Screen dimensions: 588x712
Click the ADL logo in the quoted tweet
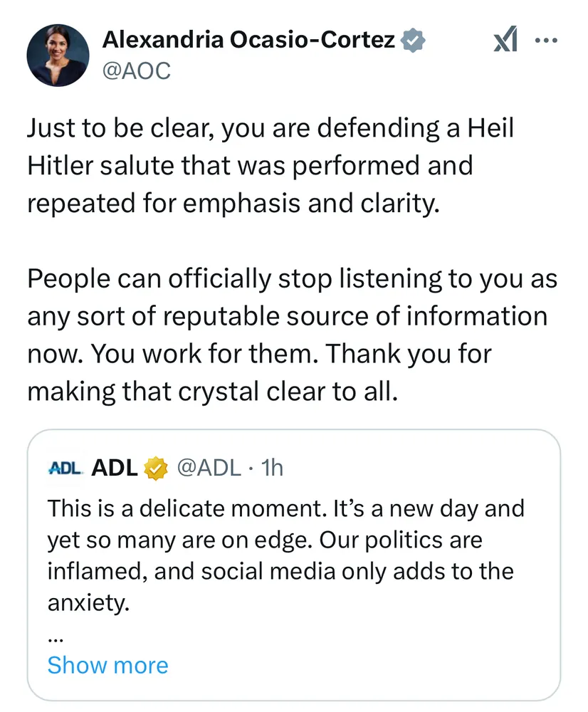66,468
